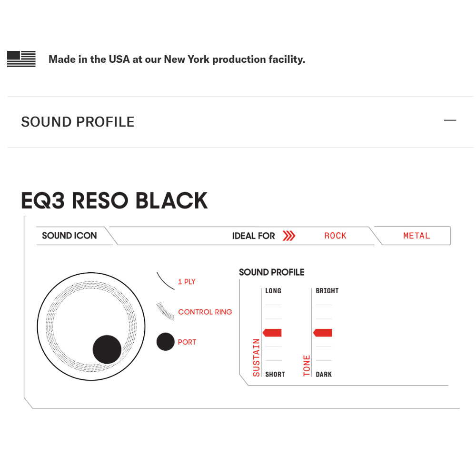Click the red tone level marker
This screenshot has height=476, width=476.
click(x=323, y=333)
